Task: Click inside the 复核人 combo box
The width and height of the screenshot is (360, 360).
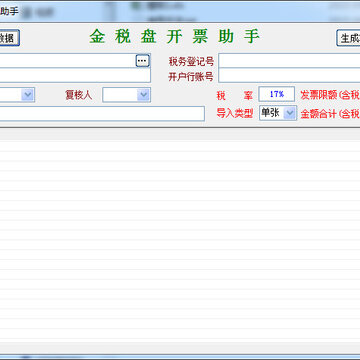Action: [120, 95]
